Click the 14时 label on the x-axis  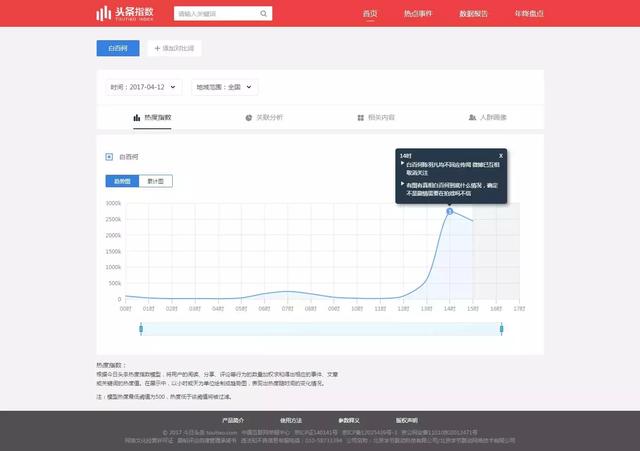449,309
